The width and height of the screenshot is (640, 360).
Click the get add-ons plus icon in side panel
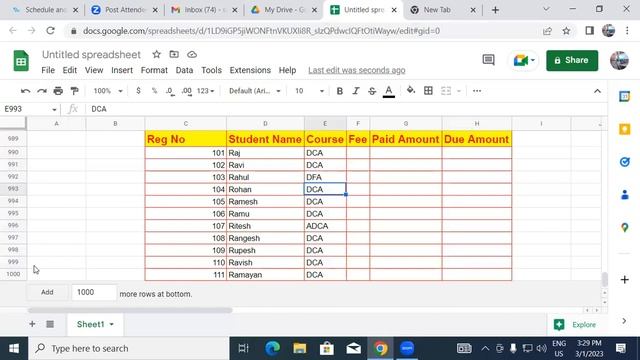pos(624,280)
